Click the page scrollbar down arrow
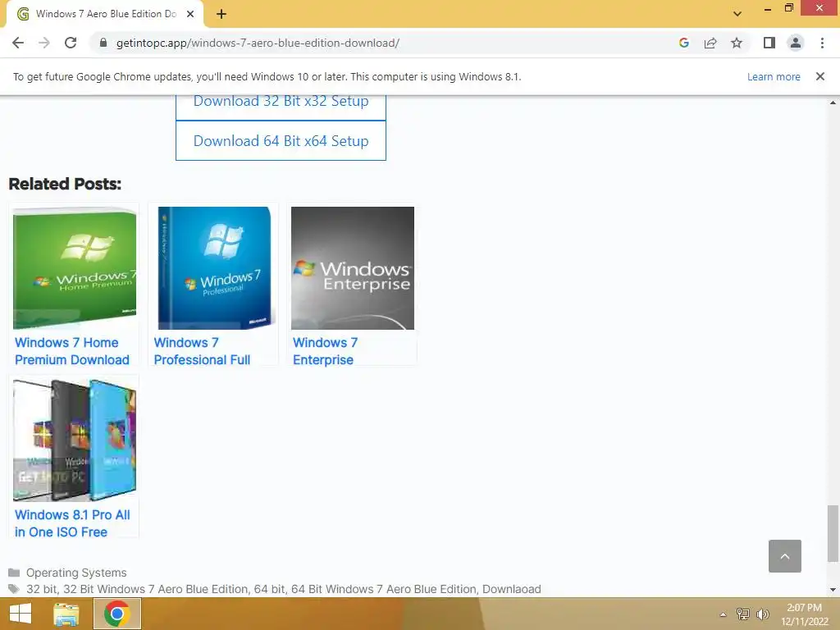Image resolution: width=840 pixels, height=630 pixels. coord(833,590)
